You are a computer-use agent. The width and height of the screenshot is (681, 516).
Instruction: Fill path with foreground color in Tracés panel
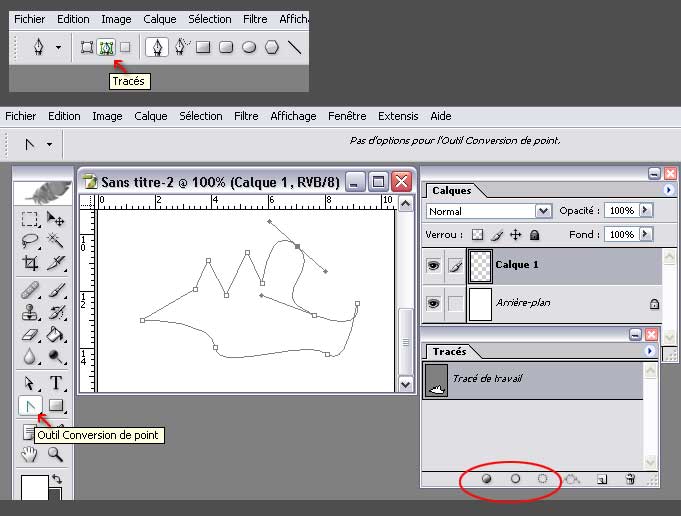(x=486, y=479)
